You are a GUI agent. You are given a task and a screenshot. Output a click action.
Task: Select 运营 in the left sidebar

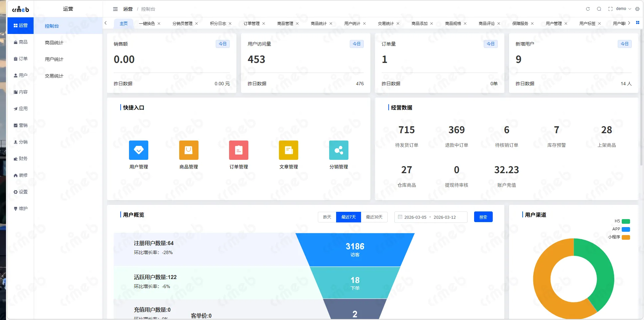pos(20,25)
